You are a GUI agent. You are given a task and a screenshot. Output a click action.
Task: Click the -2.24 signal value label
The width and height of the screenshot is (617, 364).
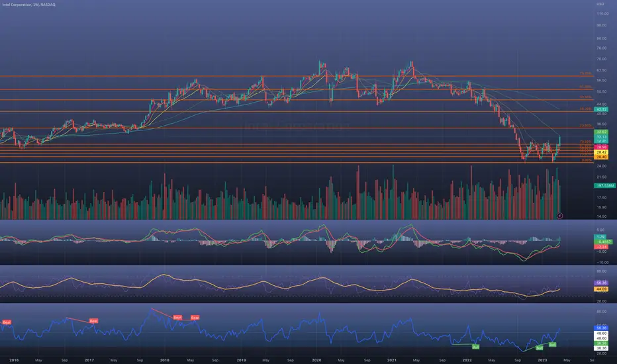tap(601, 247)
